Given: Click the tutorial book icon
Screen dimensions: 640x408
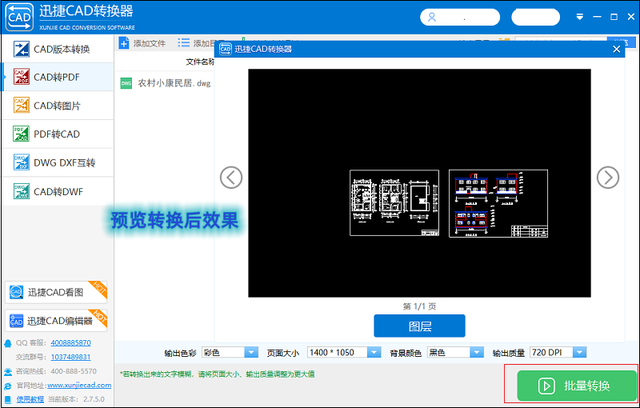Looking at the screenshot, I should click(8, 399).
